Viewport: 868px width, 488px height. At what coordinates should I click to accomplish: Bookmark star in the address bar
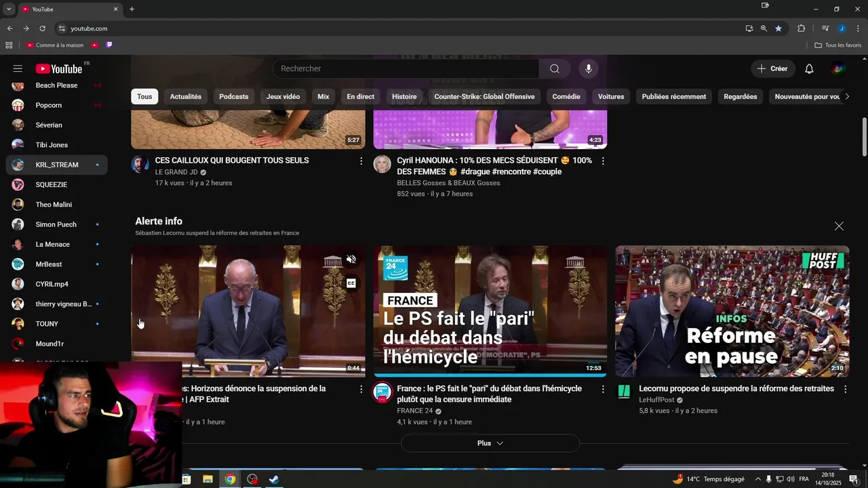click(x=778, y=28)
